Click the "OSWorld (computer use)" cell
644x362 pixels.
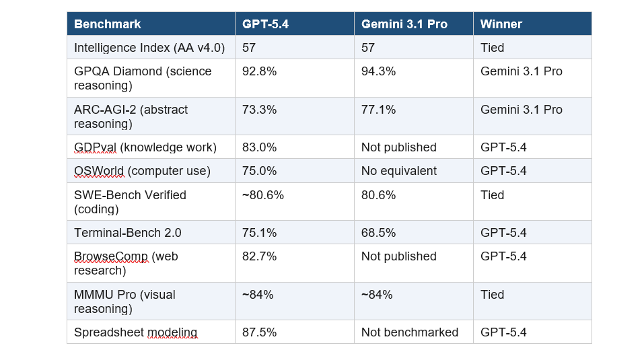[x=142, y=171]
